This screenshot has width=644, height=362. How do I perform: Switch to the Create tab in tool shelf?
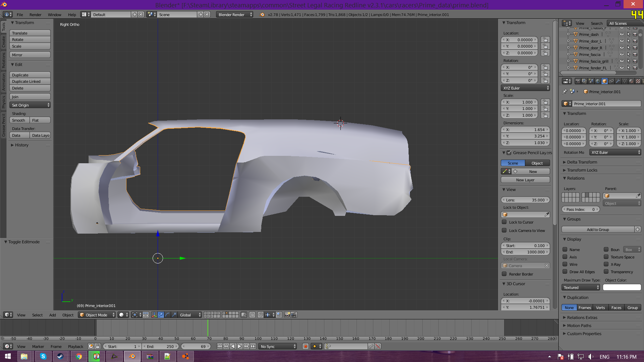click(4, 42)
